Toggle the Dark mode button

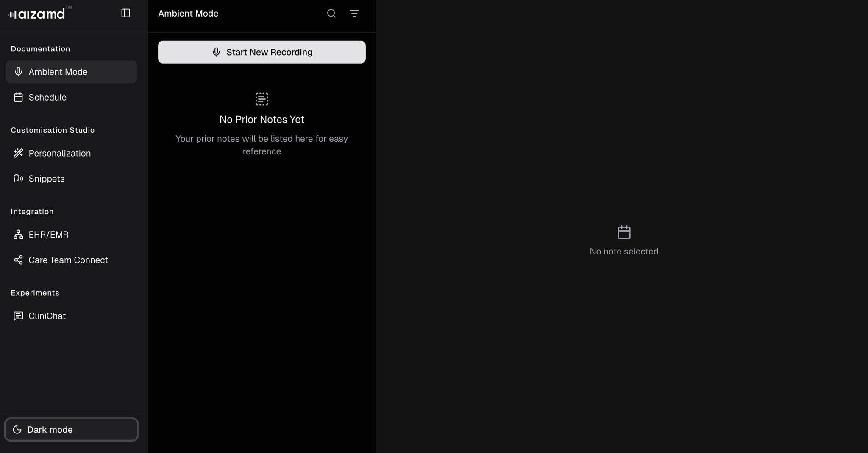click(71, 430)
